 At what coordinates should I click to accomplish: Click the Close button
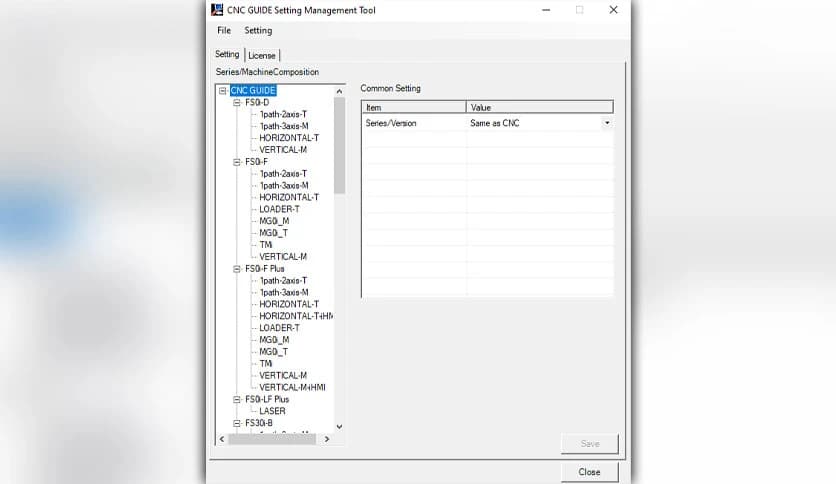pyautogui.click(x=590, y=472)
